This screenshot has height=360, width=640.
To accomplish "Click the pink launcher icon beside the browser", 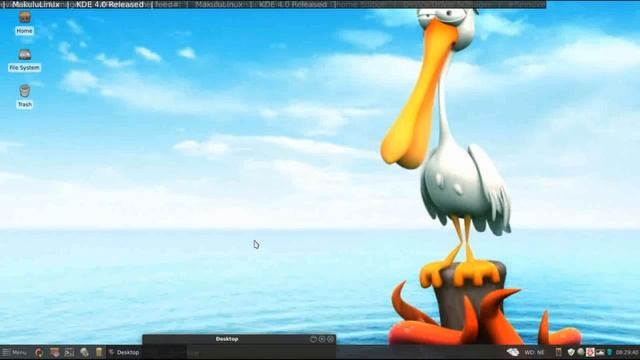I will pos(55,352).
